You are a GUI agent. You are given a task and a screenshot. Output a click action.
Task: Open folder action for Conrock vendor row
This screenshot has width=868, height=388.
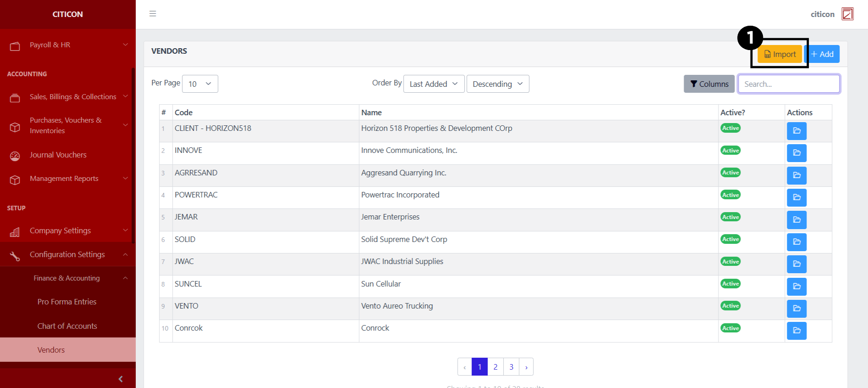796,331
